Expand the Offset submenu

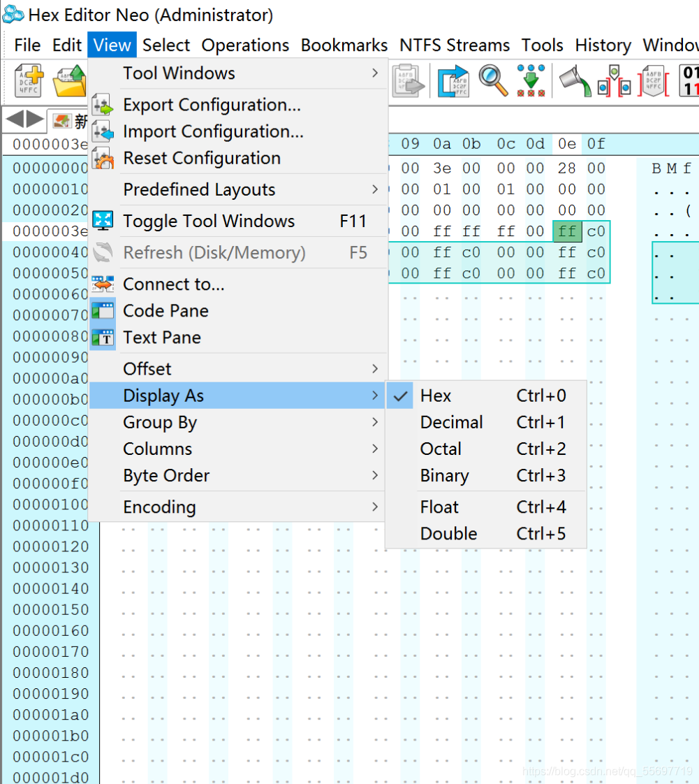point(238,369)
